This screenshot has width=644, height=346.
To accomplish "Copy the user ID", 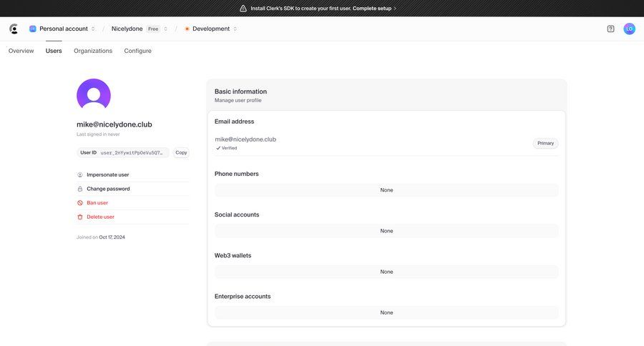I will point(181,153).
